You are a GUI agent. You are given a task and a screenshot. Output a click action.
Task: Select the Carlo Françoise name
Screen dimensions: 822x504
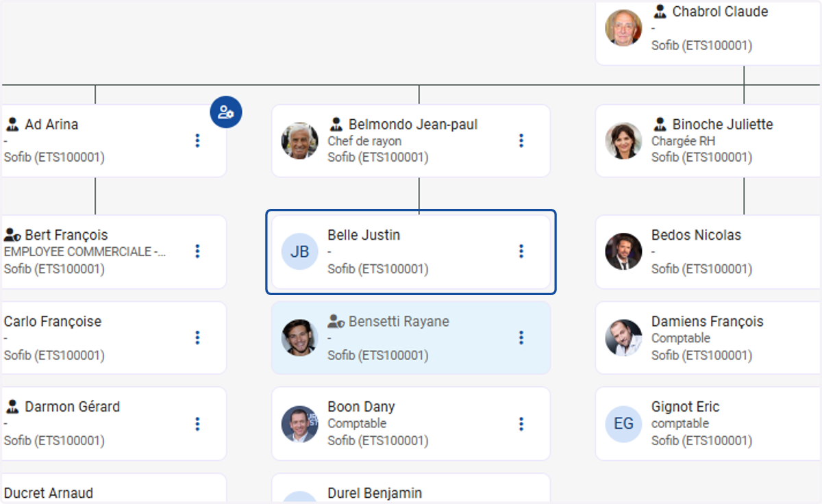(53, 322)
